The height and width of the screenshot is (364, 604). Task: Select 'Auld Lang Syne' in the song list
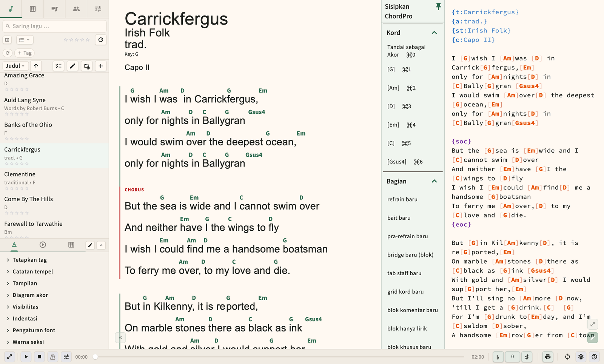tap(54, 106)
